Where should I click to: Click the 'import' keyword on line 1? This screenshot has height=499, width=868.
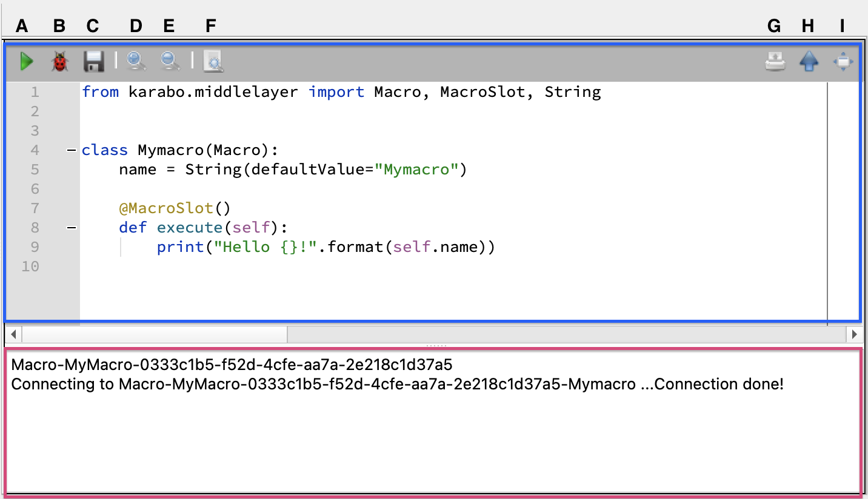coord(336,92)
